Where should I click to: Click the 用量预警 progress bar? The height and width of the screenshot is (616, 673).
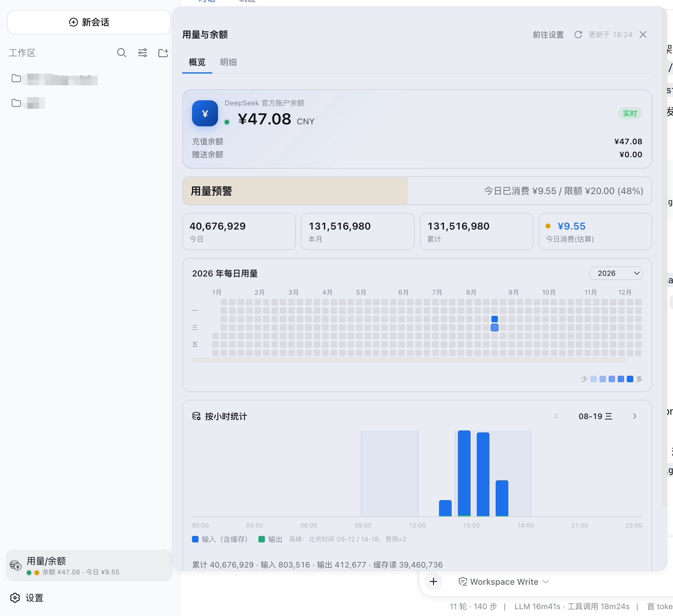[x=417, y=191]
